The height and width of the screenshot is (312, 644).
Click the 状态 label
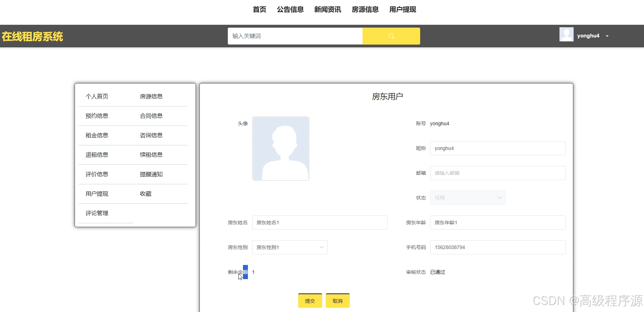[x=421, y=198]
